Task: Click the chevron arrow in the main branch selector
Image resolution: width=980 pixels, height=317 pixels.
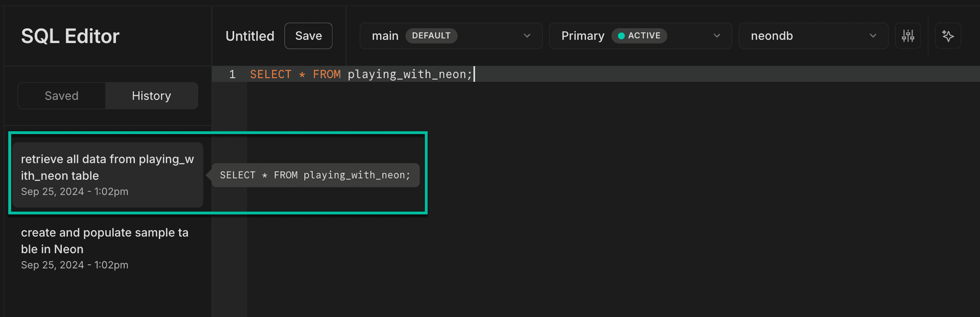Action: pos(527,36)
